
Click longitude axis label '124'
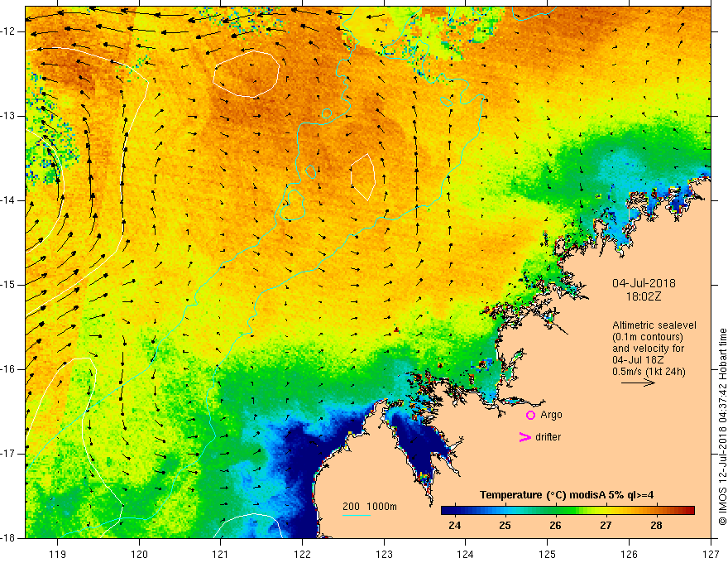pyautogui.click(x=466, y=555)
